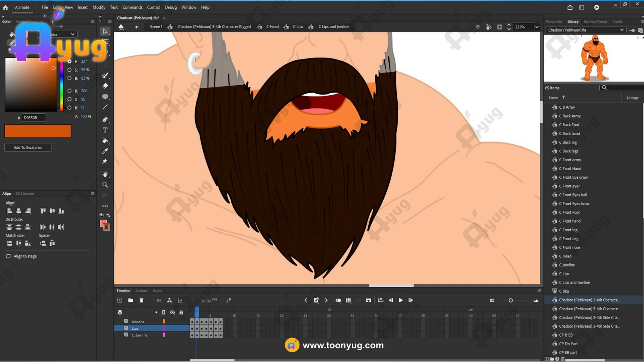Image resolution: width=644 pixels, height=362 pixels.
Task: Select the Text tool in toolbar
Action: point(105,130)
